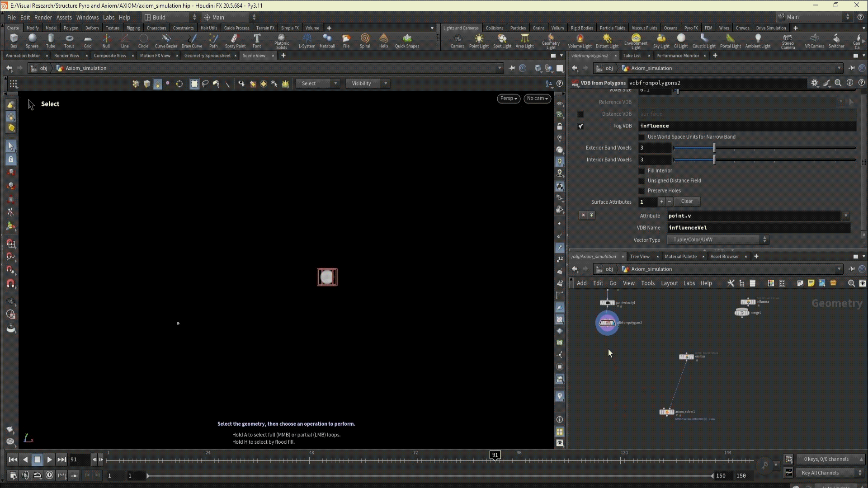This screenshot has height=488, width=868.
Task: Click the Key All Channels button
Action: pyautogui.click(x=820, y=473)
